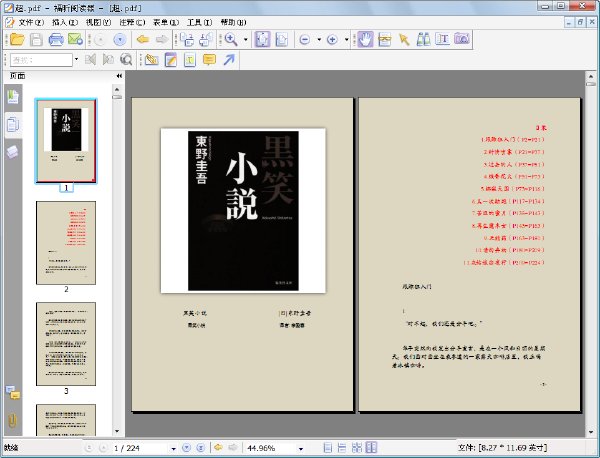Click previous page button in status bar
Image resolution: width=600 pixels, height=458 pixels.
[x=103, y=448]
